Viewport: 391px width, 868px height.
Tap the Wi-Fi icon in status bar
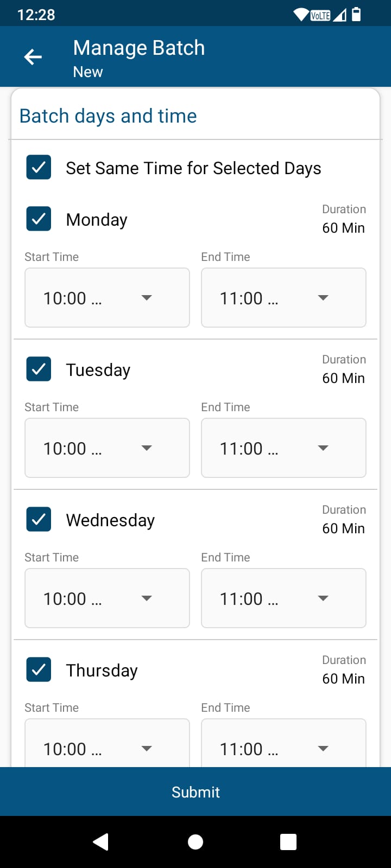point(300,15)
